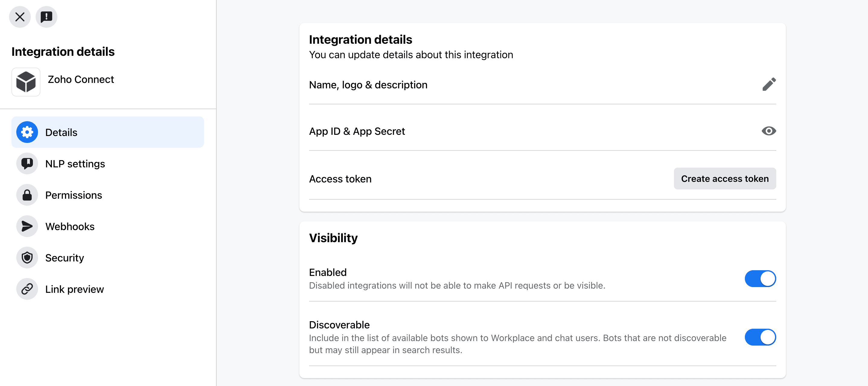Screen dimensions: 868x386
Task: Go to the Permissions section
Action: pos(73,195)
